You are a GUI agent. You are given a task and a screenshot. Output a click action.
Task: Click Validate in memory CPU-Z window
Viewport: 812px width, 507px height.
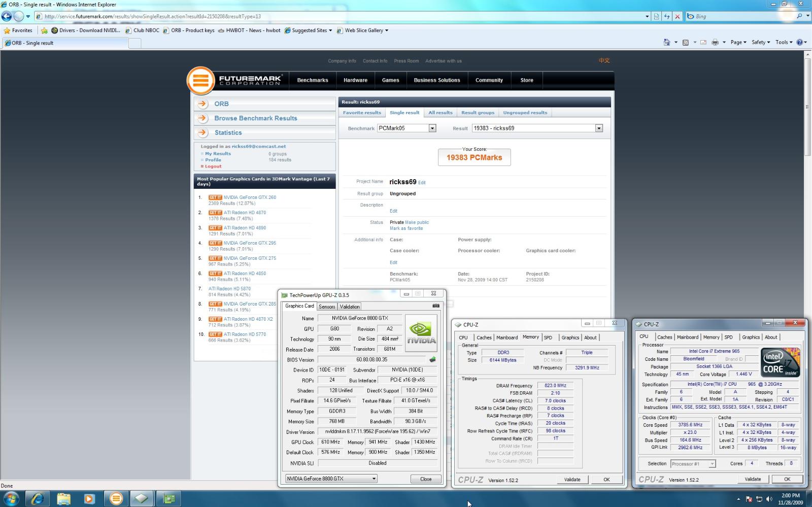(x=572, y=480)
